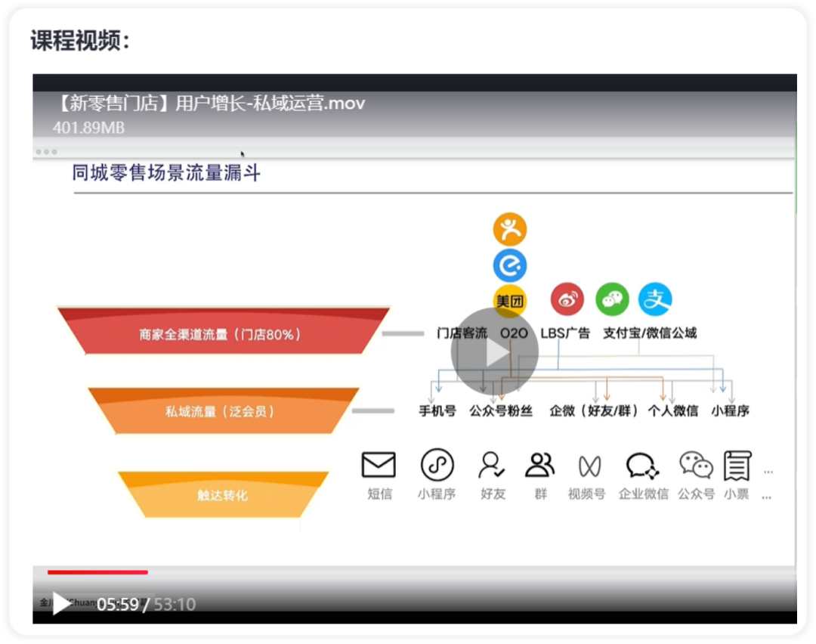Click the green WeChat icon
The image size is (816, 644).
pos(612,299)
